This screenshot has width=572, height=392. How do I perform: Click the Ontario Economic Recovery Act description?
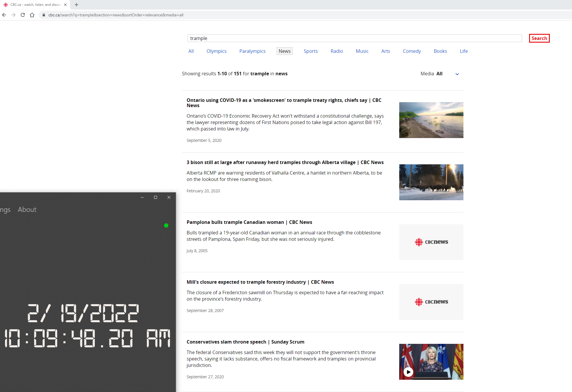[x=285, y=122]
